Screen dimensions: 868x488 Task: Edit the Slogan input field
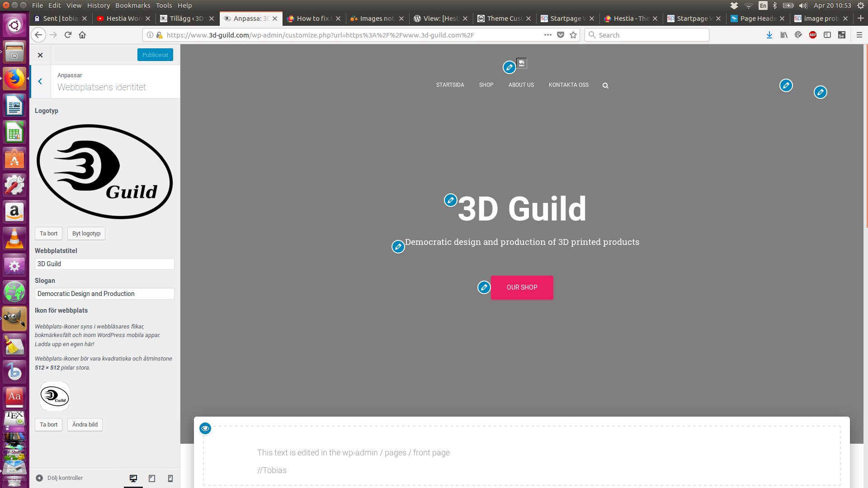104,294
